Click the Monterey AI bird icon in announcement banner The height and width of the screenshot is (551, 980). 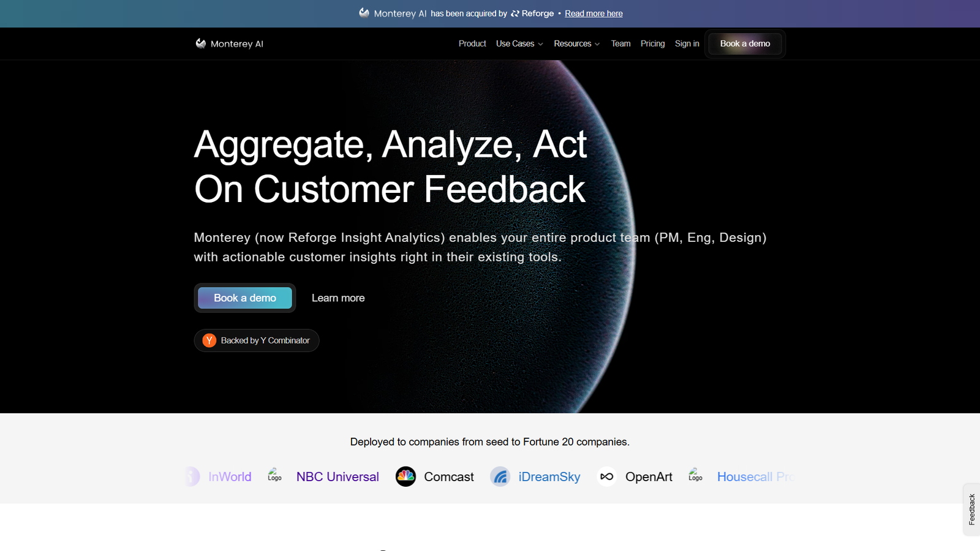click(x=364, y=13)
